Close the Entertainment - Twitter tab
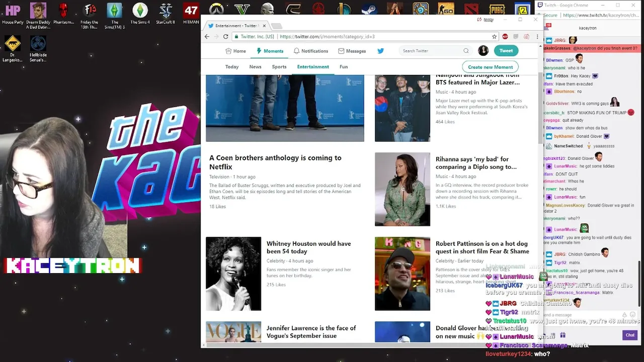The width and height of the screenshot is (644, 362). 264,26
